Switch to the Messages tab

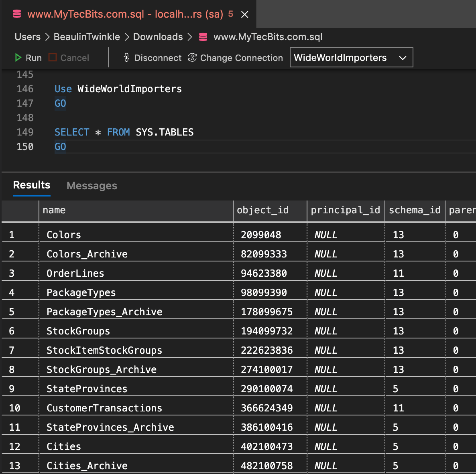click(92, 186)
